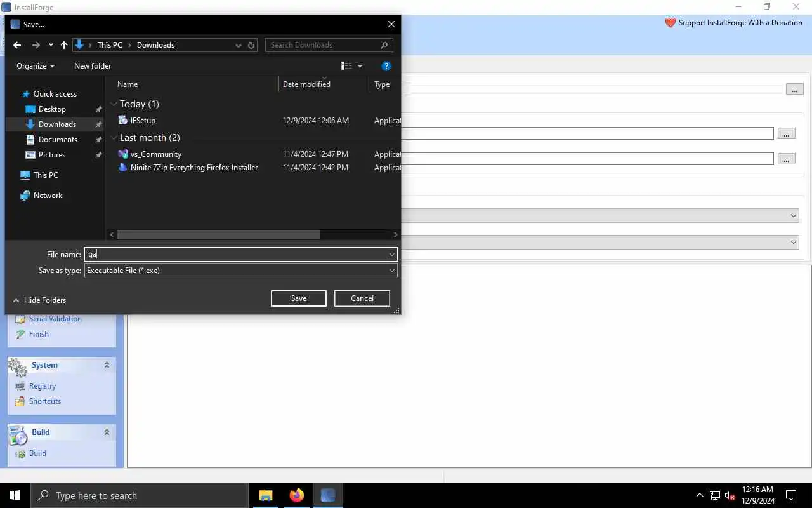Click the forward navigation arrow
Screen dimensions: 812x508
36,45
